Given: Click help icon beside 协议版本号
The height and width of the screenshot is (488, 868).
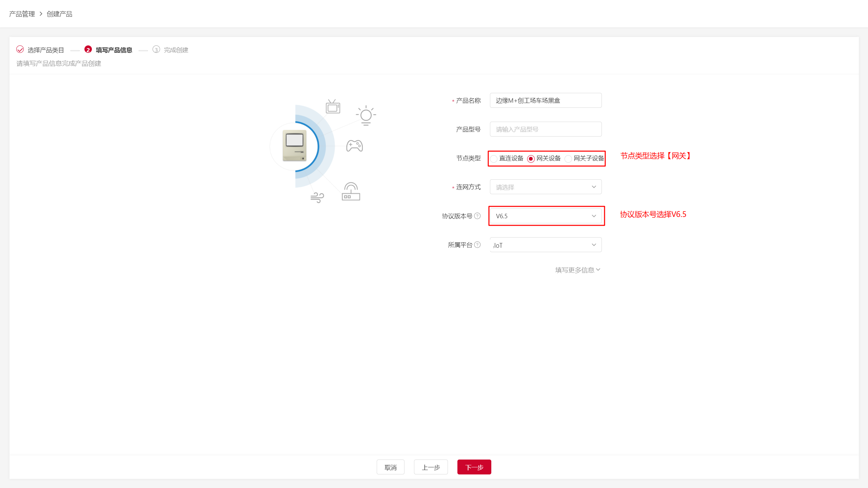Looking at the screenshot, I should tap(477, 216).
